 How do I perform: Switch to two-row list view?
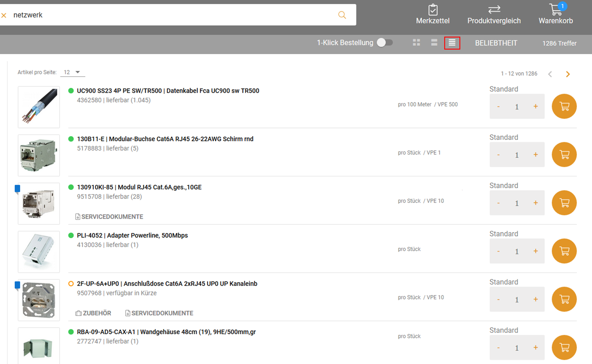tap(434, 43)
